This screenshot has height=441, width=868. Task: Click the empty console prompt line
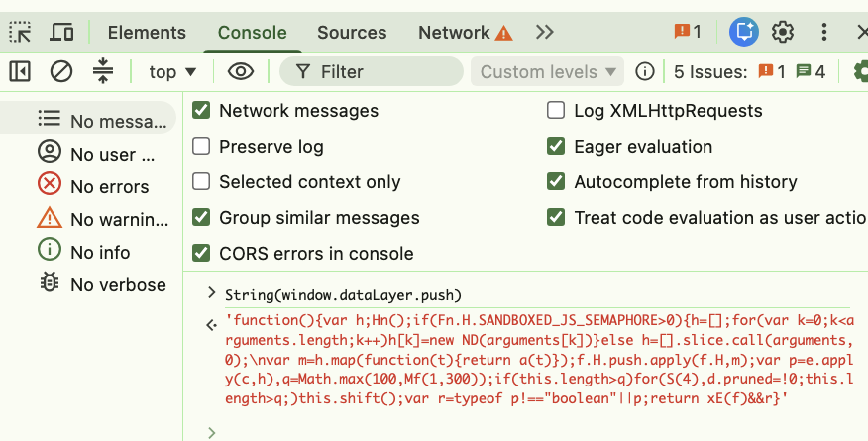click(537, 432)
